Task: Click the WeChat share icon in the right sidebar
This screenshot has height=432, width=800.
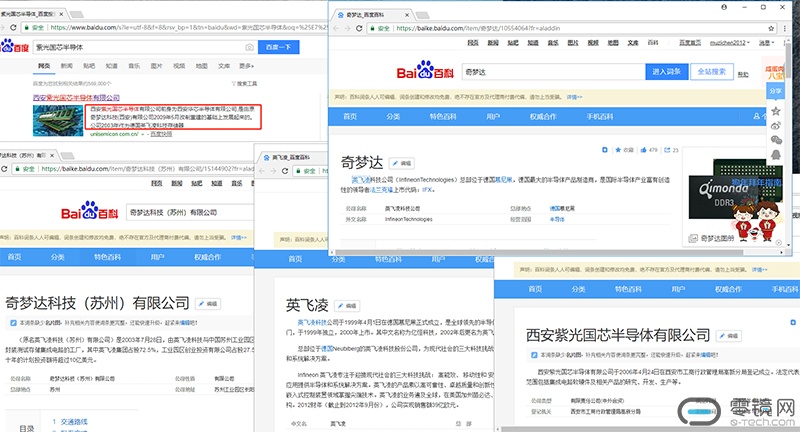Action: (x=775, y=141)
